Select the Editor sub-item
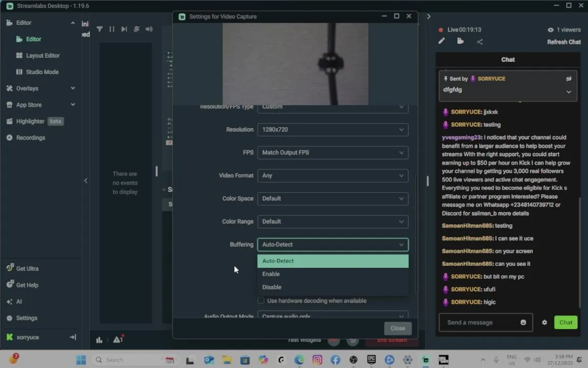 (x=33, y=39)
